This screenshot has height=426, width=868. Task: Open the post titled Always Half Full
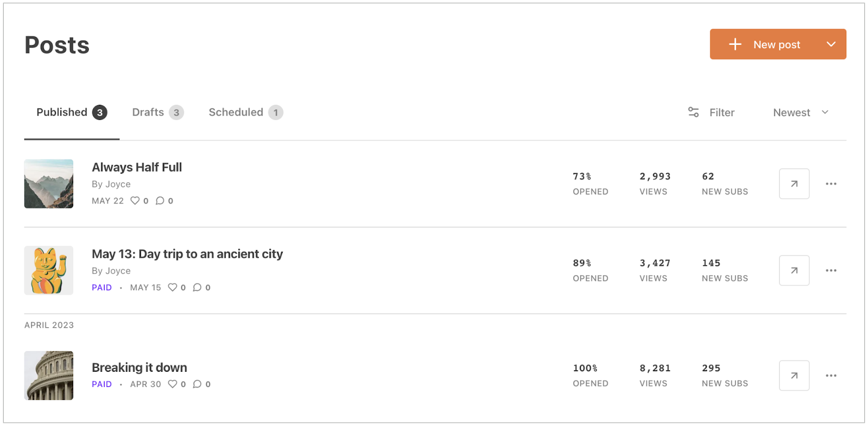(137, 167)
